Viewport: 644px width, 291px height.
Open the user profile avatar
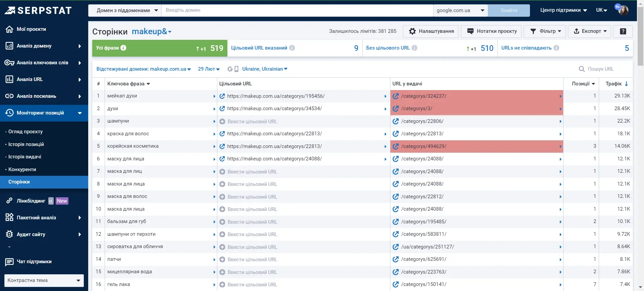(623, 10)
